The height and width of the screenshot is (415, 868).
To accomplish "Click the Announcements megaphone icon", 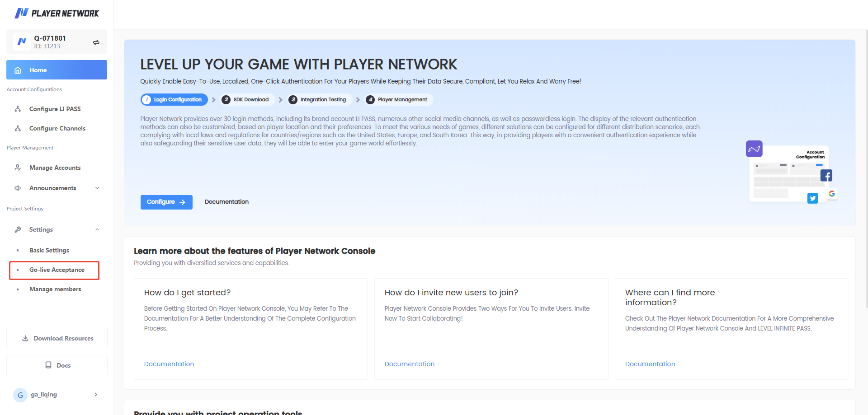I will coord(18,188).
